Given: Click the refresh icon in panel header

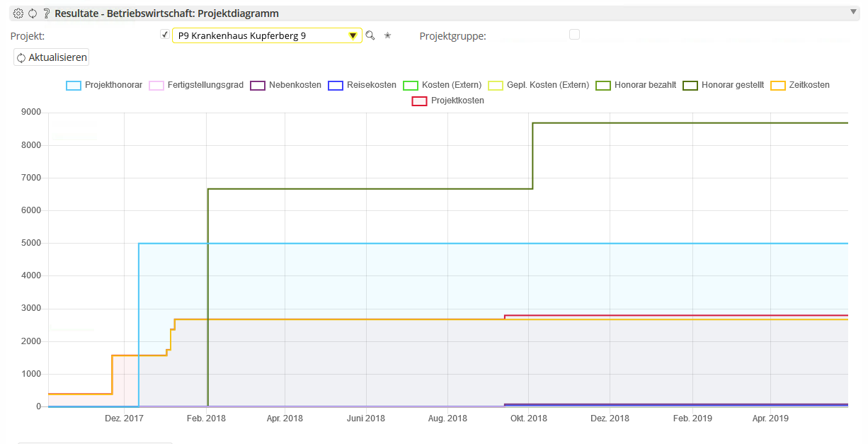Looking at the screenshot, I should click(33, 13).
